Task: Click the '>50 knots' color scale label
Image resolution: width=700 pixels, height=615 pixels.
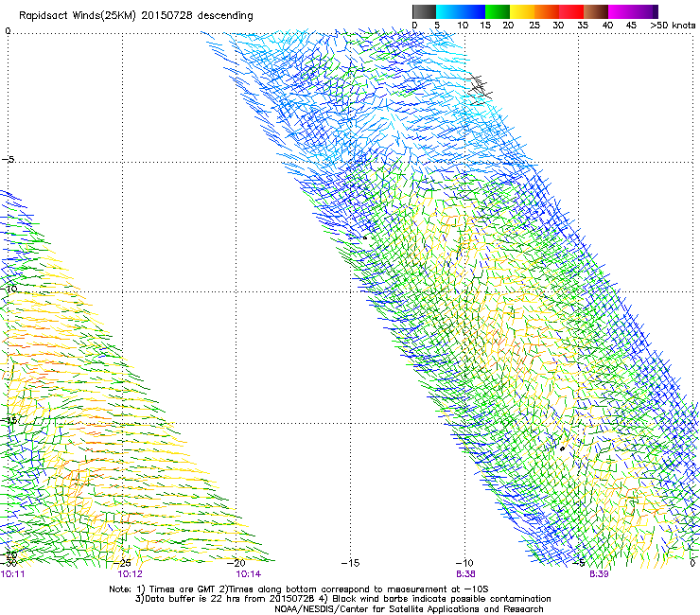Action: (x=673, y=26)
